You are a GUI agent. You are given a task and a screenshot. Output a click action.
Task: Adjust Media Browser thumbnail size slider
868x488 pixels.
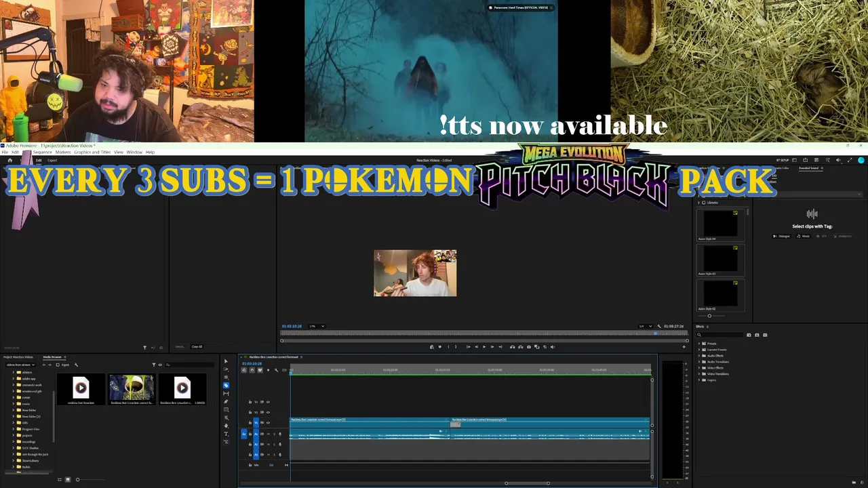click(77, 480)
